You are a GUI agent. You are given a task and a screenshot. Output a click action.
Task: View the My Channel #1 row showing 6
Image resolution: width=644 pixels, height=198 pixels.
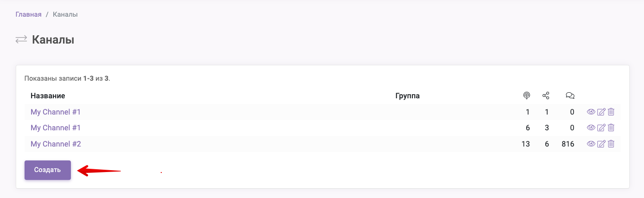point(591,128)
